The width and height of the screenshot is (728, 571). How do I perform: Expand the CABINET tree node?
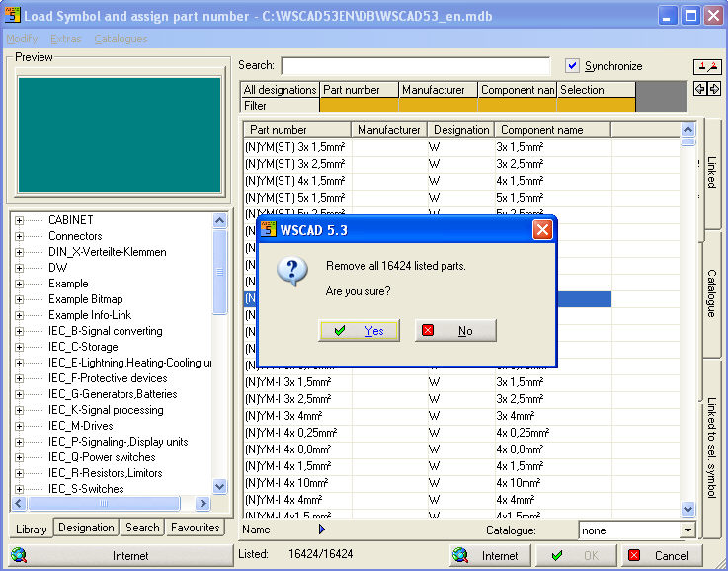pyautogui.click(x=19, y=220)
